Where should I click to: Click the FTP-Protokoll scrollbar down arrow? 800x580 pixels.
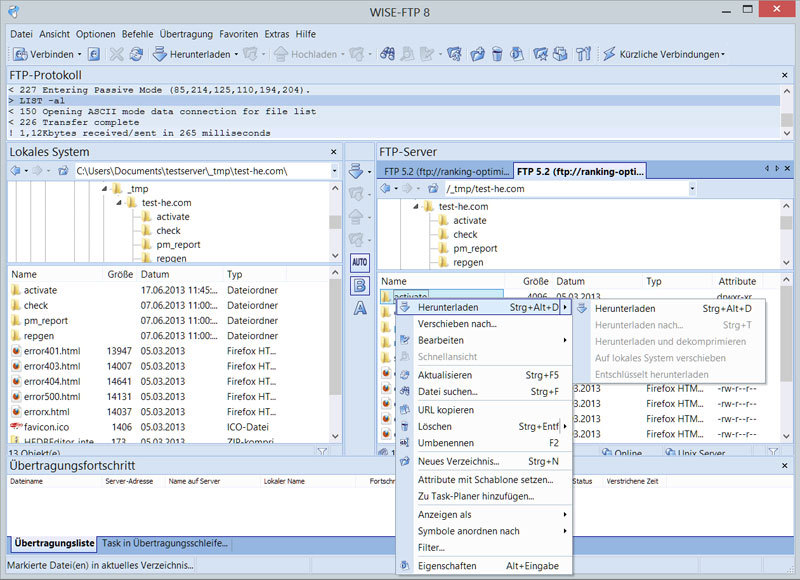(786, 133)
